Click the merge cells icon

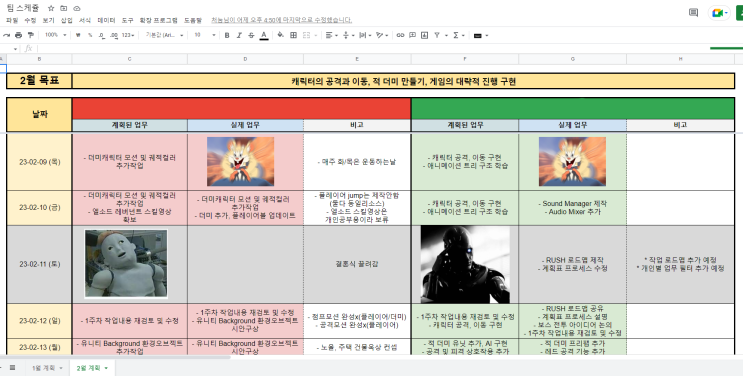coord(307,35)
